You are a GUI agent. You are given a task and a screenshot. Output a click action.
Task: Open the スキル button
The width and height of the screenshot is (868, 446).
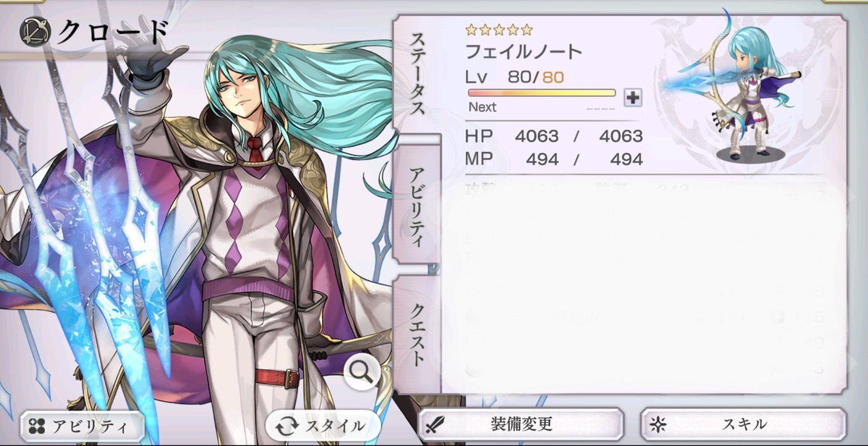pyautogui.click(x=744, y=424)
